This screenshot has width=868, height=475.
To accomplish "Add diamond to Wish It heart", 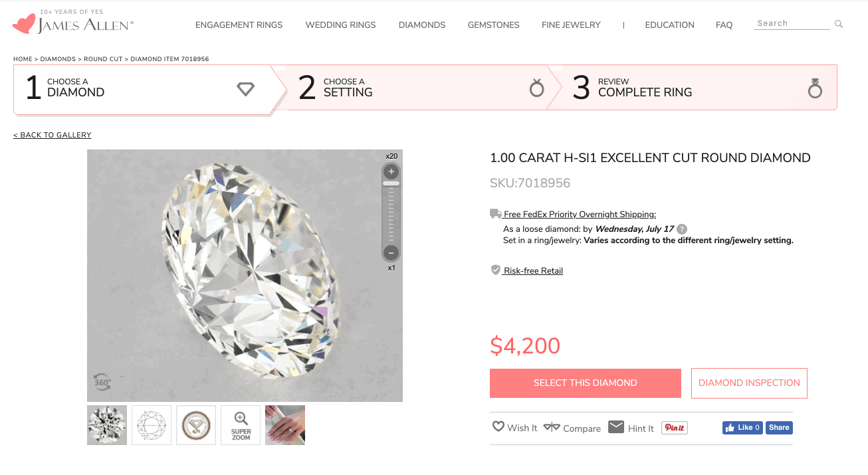I will (498, 427).
